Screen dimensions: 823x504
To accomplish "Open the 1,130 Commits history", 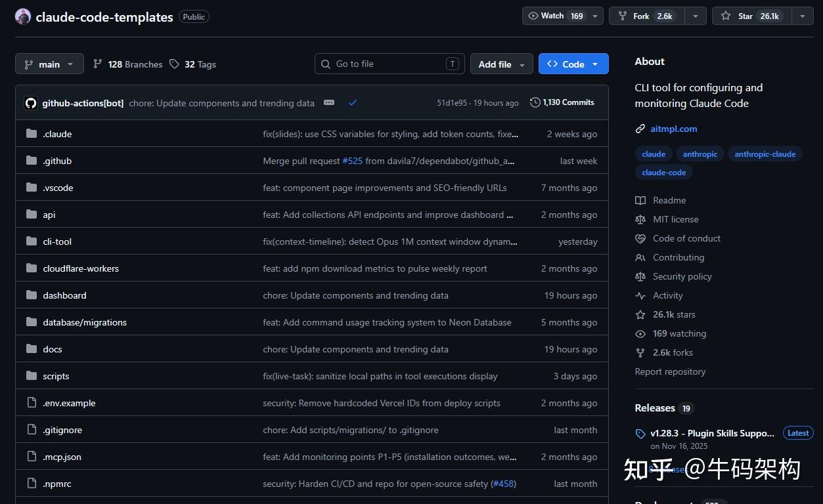I will [562, 102].
